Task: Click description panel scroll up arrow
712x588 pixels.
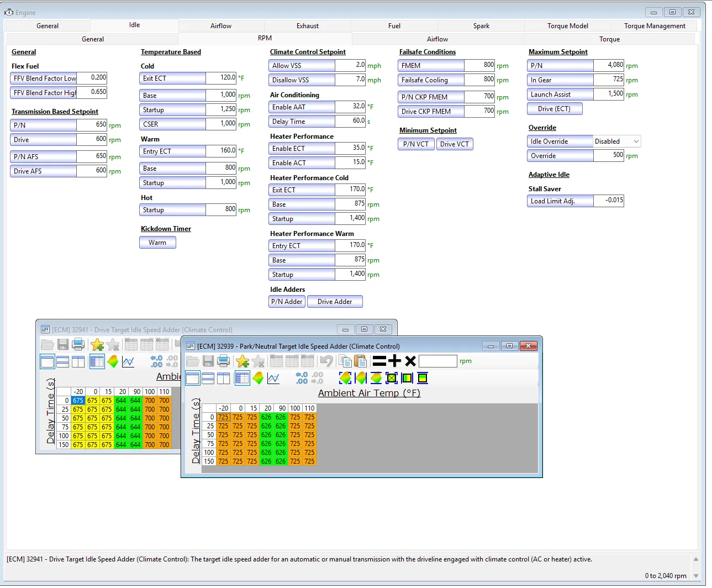Action: point(695,559)
